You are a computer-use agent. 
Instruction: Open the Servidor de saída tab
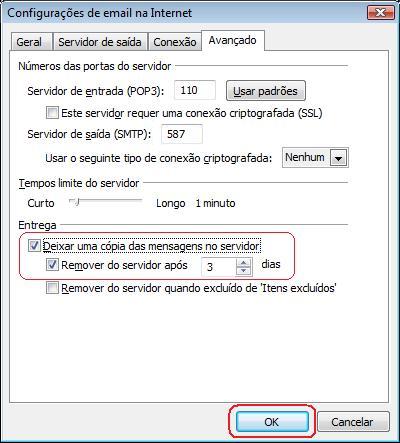click(x=100, y=42)
